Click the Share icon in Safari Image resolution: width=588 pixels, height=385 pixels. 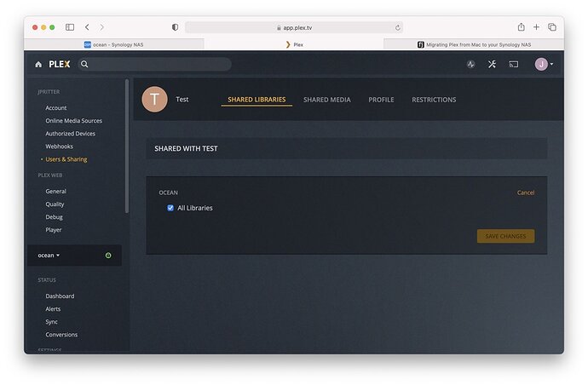click(x=522, y=27)
